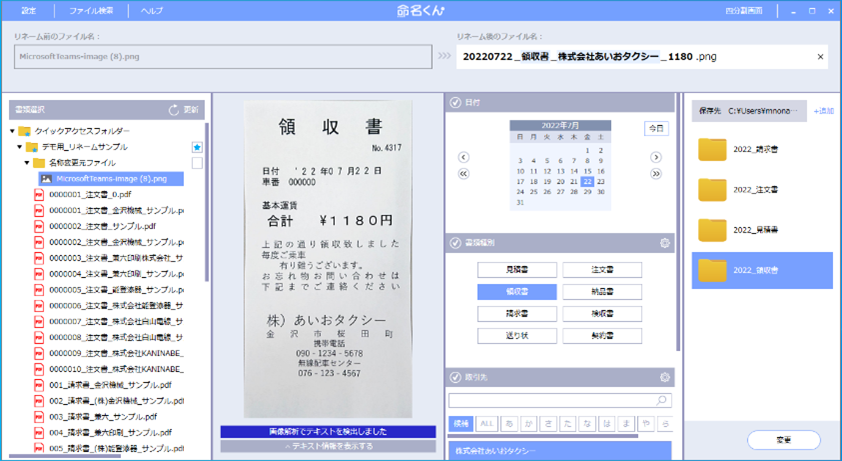Clear the renamed file name with X icon
This screenshot has width=842, height=461.
pos(821,57)
